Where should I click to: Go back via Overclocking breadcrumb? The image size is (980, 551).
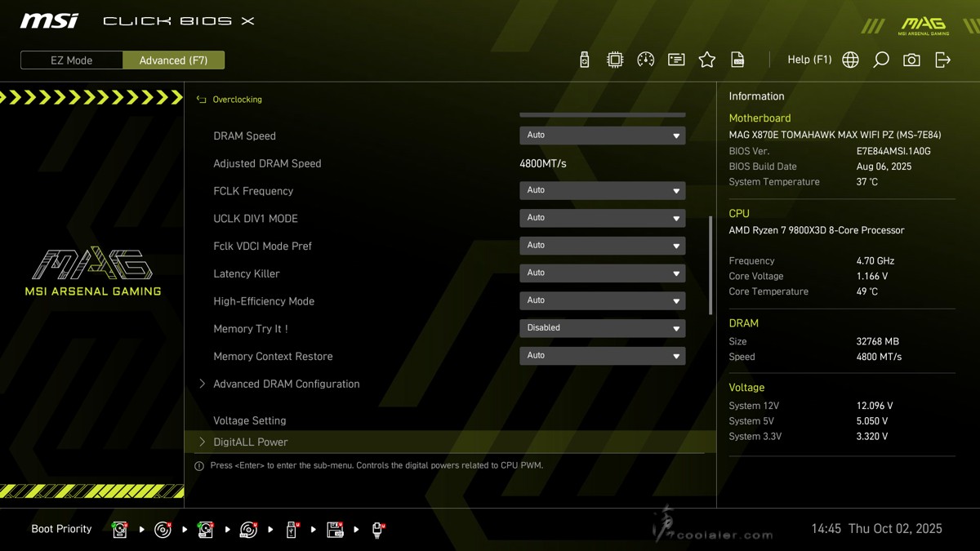[x=237, y=100]
